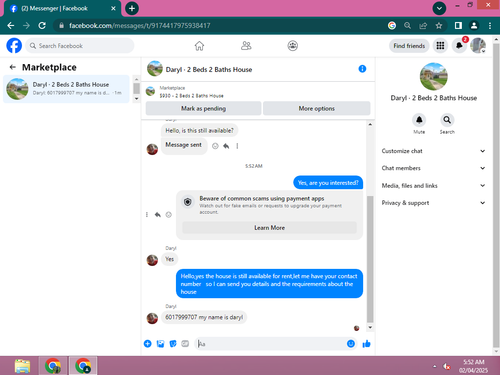Click Learn More on scam warning
The height and width of the screenshot is (375, 500).
269,228
